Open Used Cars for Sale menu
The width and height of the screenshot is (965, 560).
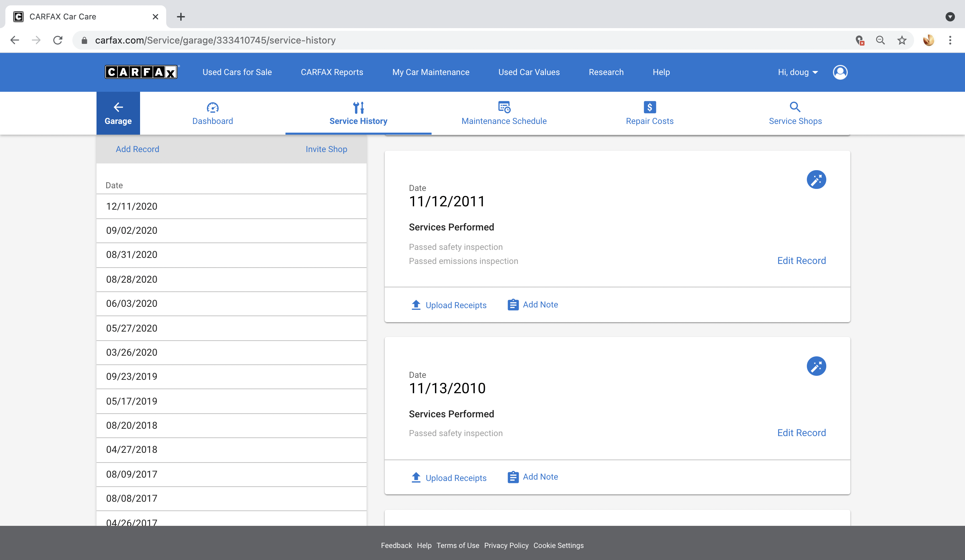click(237, 72)
